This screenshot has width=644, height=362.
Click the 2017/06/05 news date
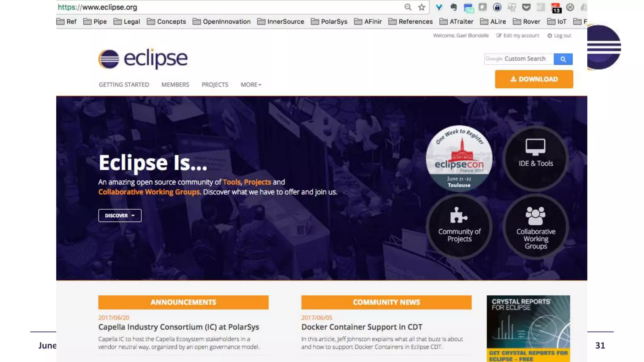pos(317,318)
